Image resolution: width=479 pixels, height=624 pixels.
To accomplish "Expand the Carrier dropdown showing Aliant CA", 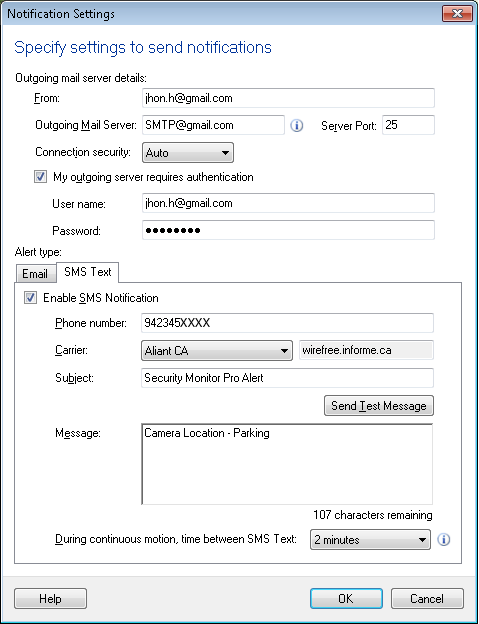I will 217,351.
